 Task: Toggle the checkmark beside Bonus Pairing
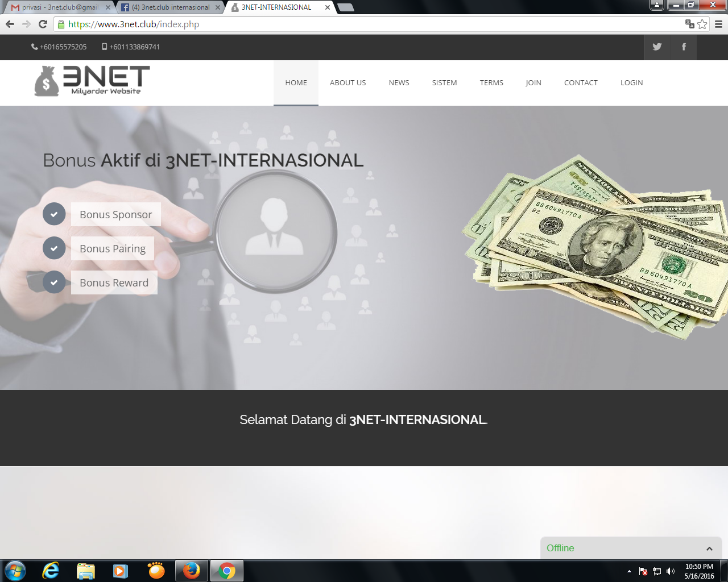tap(54, 248)
